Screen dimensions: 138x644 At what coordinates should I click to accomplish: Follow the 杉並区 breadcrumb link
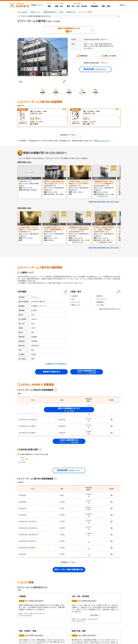(x=61, y=12)
